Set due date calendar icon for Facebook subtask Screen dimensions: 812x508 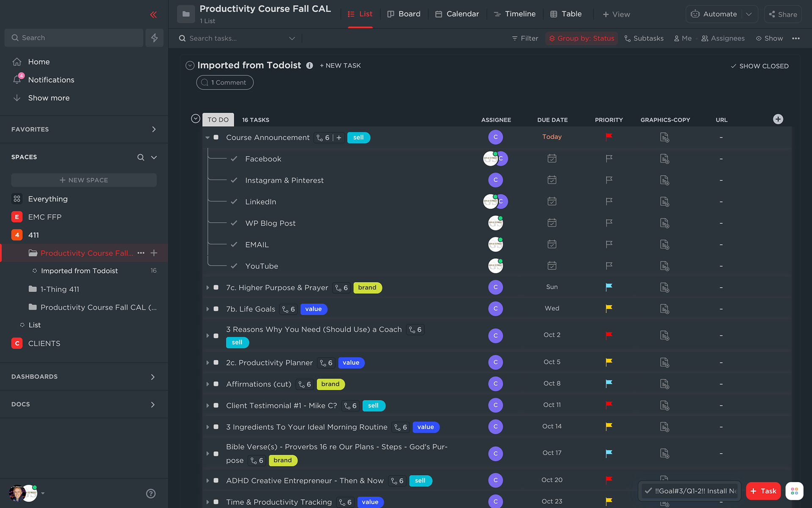click(551, 159)
